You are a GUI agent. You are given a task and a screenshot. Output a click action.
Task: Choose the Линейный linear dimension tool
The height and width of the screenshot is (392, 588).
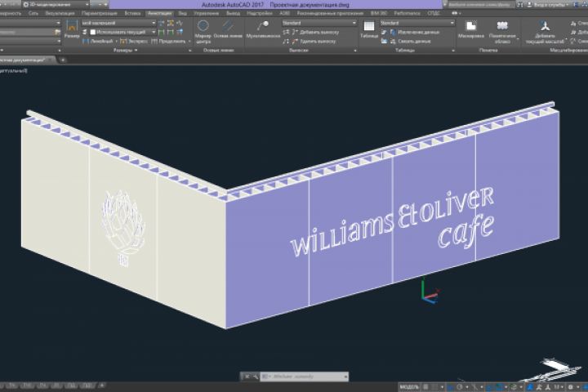tap(97, 42)
